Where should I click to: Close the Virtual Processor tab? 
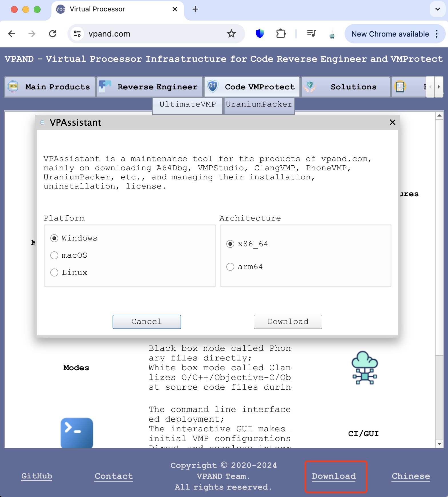175,9
